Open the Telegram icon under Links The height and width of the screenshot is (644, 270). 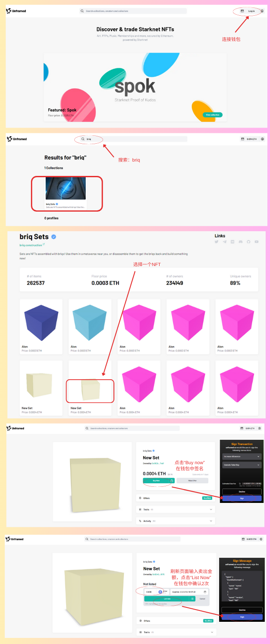[225, 242]
